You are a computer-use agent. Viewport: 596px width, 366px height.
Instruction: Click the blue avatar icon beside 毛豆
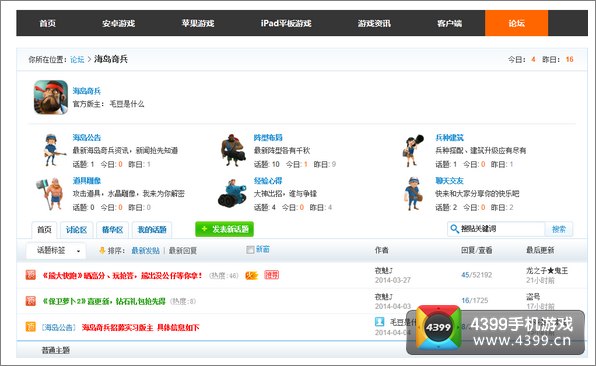coord(379,322)
